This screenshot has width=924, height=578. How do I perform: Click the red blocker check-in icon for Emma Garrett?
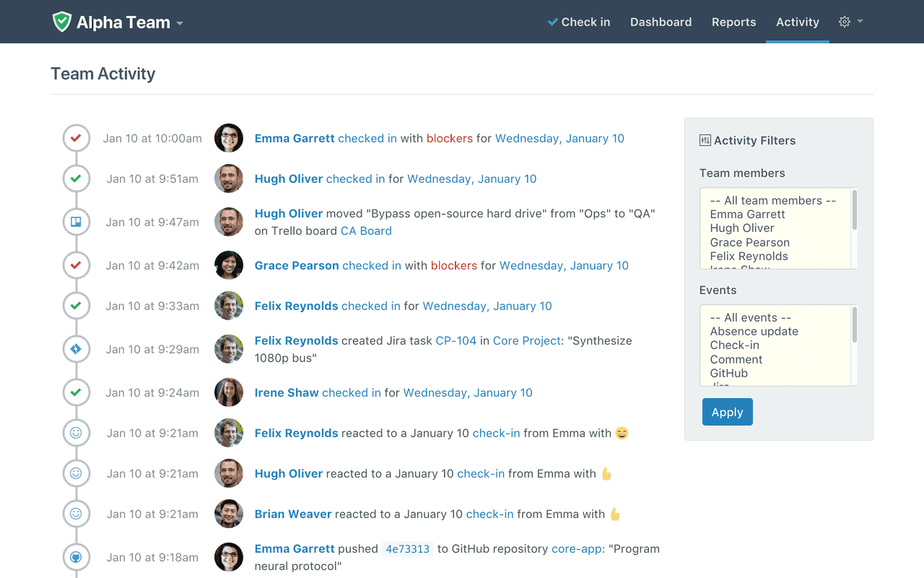tap(76, 138)
